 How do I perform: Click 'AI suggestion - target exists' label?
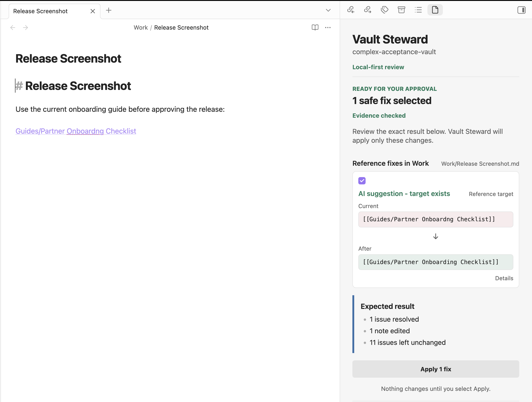click(404, 194)
